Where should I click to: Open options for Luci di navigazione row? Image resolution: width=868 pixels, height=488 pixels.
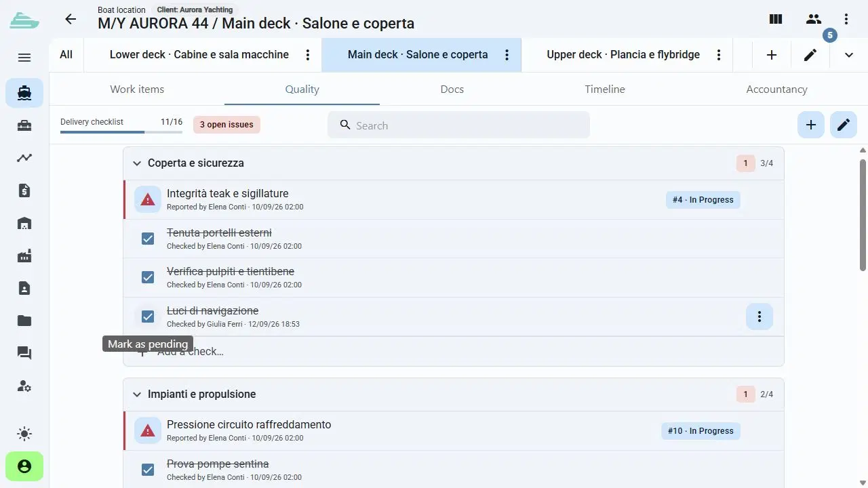tap(759, 317)
